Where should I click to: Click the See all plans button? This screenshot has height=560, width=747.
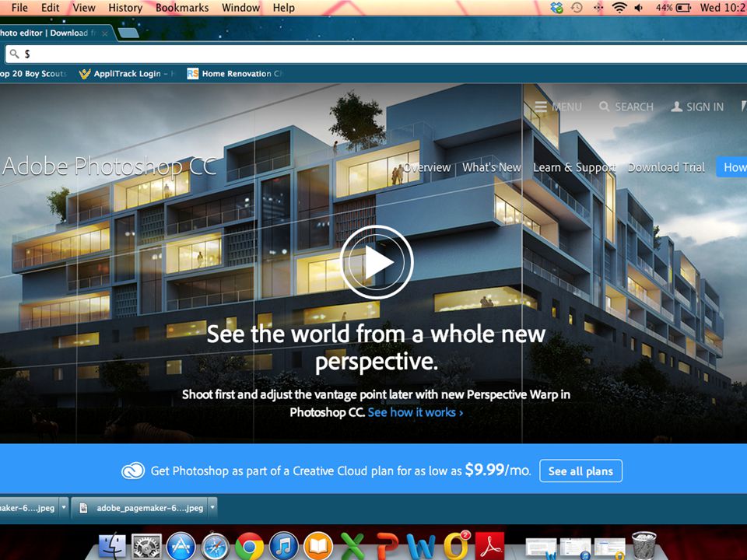(x=580, y=471)
